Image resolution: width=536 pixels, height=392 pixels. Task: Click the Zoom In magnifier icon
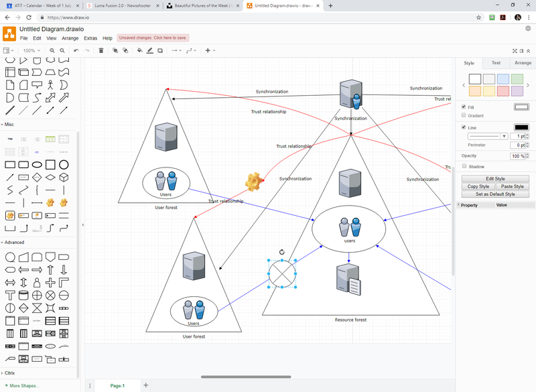click(52, 50)
